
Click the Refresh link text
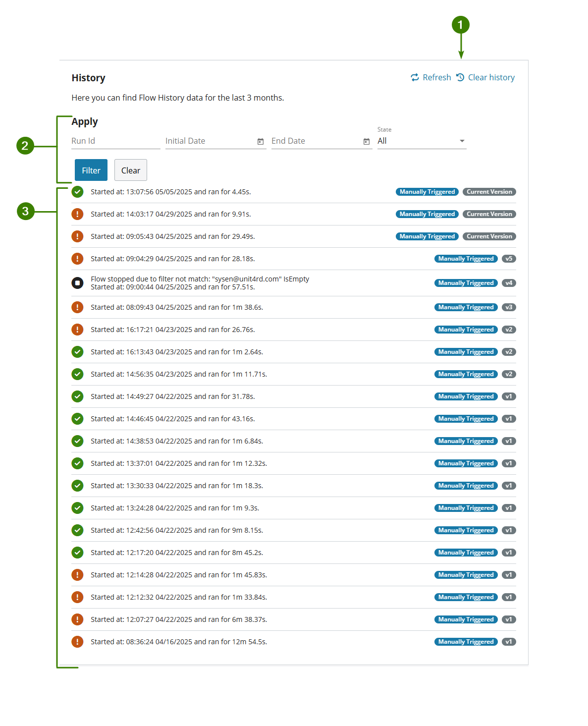(436, 77)
